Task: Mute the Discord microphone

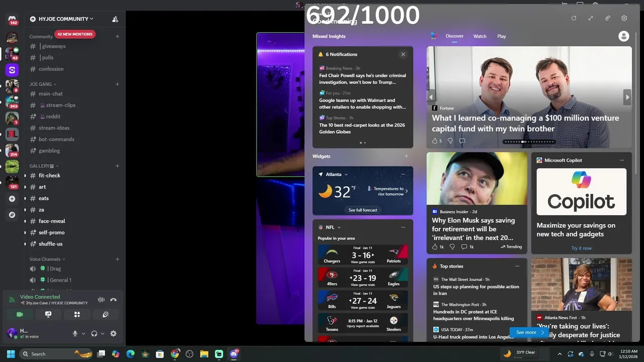Action: pos(75,333)
